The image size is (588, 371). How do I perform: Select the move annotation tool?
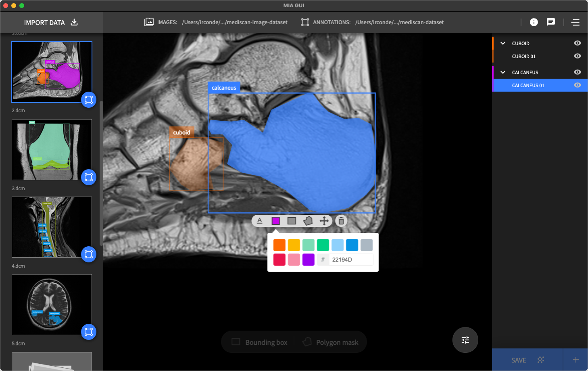[x=324, y=221]
